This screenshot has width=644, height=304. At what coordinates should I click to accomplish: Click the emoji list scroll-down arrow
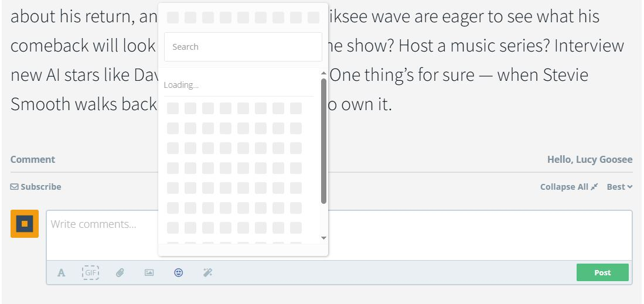click(323, 238)
